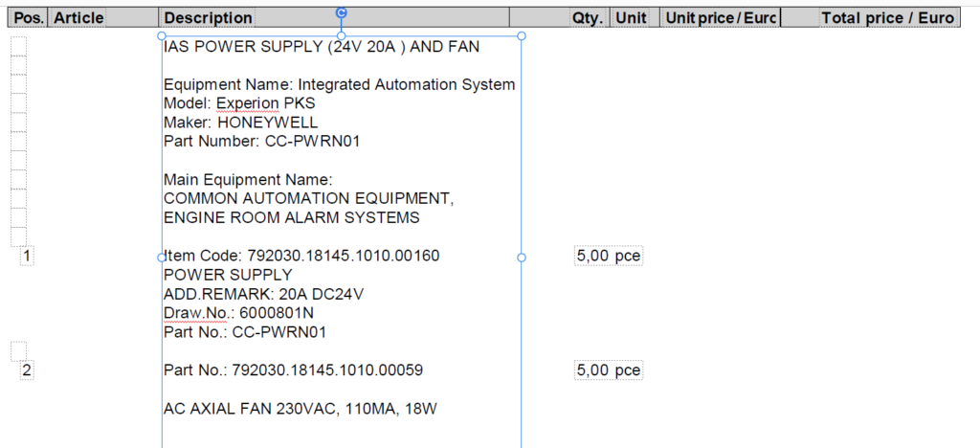Click the top-middle sizing handle of text box

tap(342, 36)
